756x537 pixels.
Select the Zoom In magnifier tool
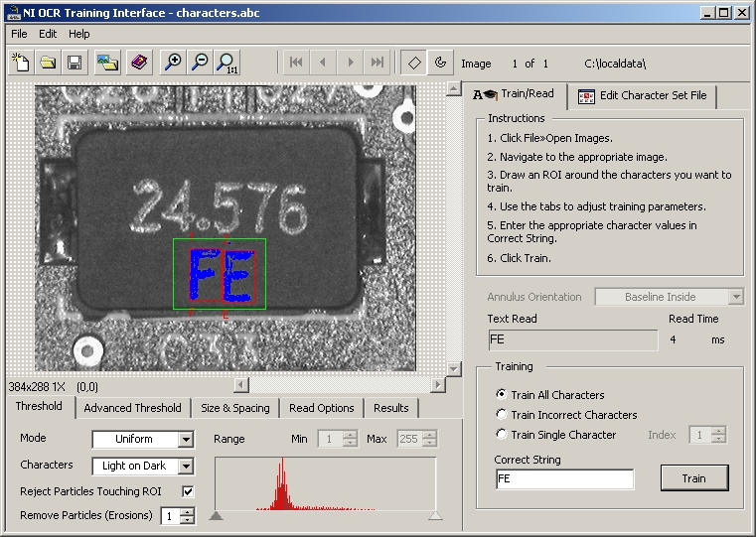(173, 63)
